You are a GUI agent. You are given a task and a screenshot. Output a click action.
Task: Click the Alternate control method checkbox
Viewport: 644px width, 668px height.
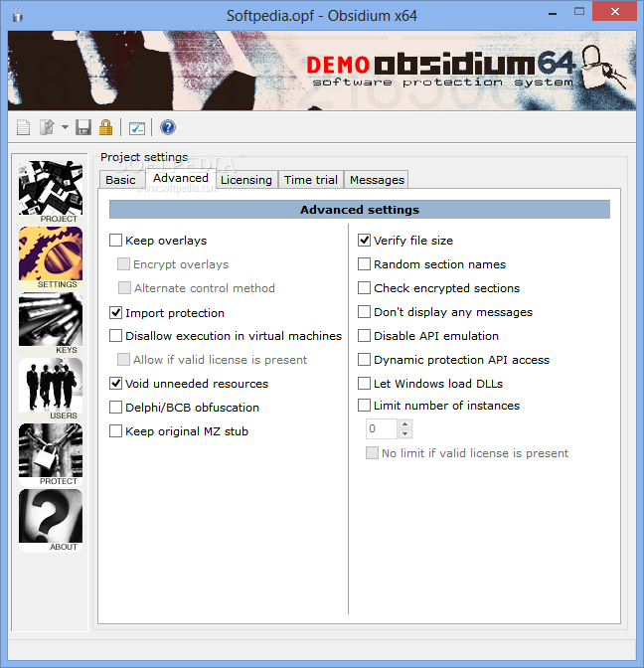tap(124, 288)
